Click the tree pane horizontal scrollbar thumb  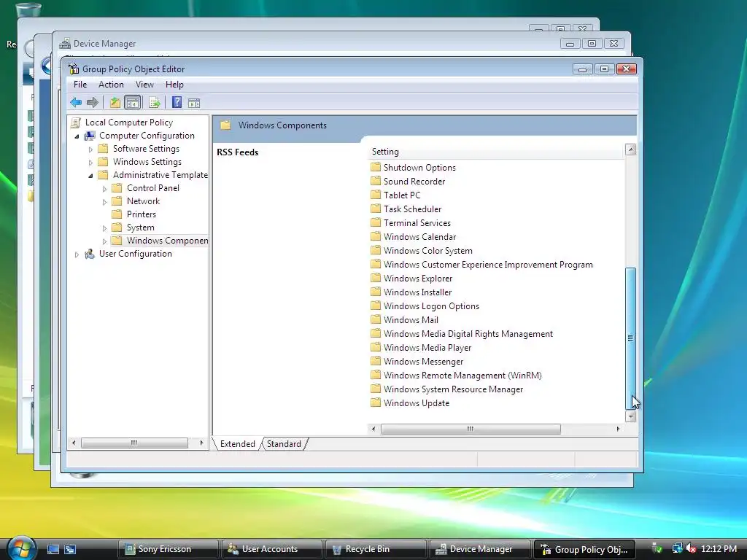134,443
